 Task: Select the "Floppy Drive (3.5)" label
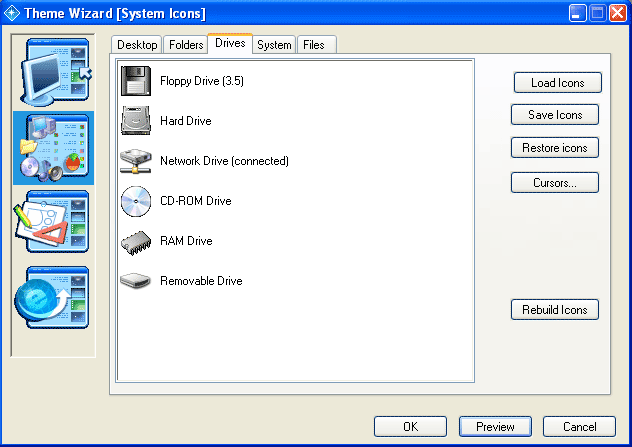[202, 81]
